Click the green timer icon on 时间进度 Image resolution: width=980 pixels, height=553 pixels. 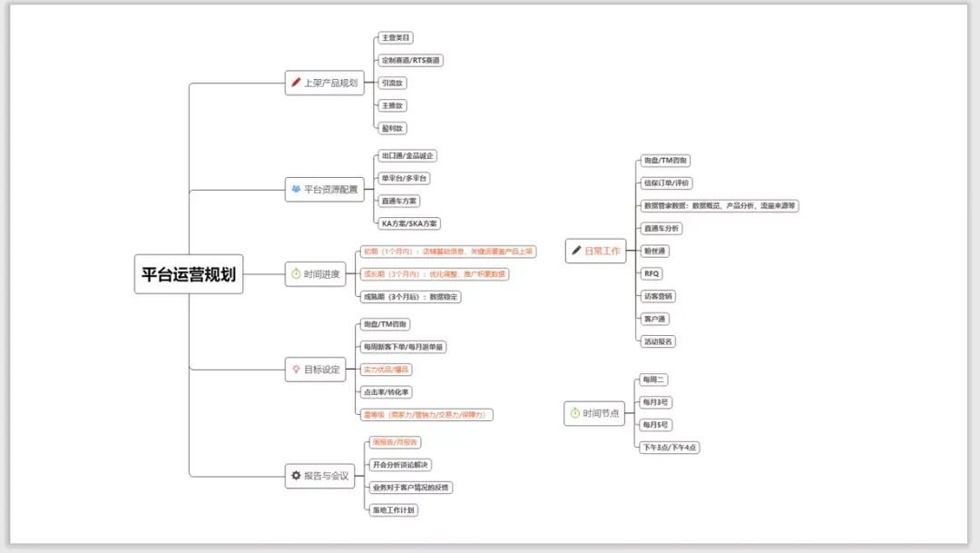click(296, 273)
